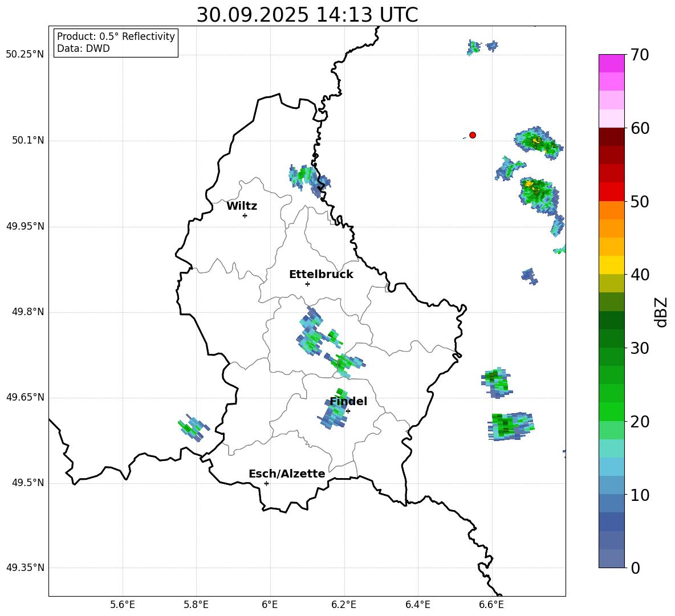Viewport: 675px width, 616px height.
Task: Click the colorbar tick label 40
Action: click(x=640, y=275)
